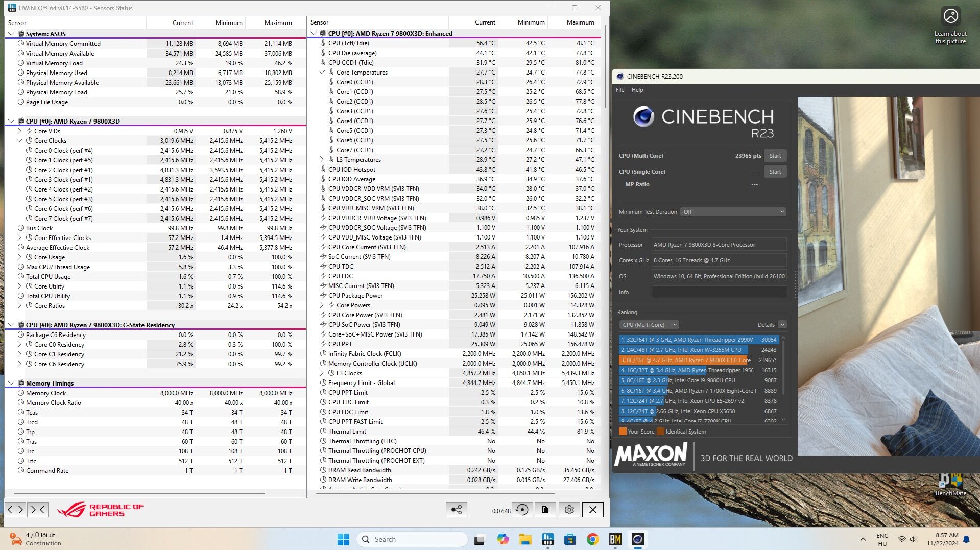Select the Core i9-9880H ranking entry
This screenshot has width=980, height=550.
[699, 380]
